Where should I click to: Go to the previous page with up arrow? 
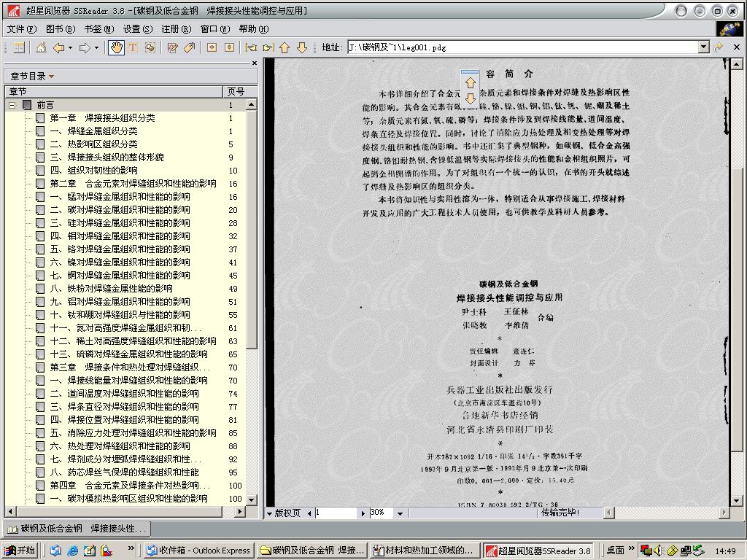coord(285,47)
